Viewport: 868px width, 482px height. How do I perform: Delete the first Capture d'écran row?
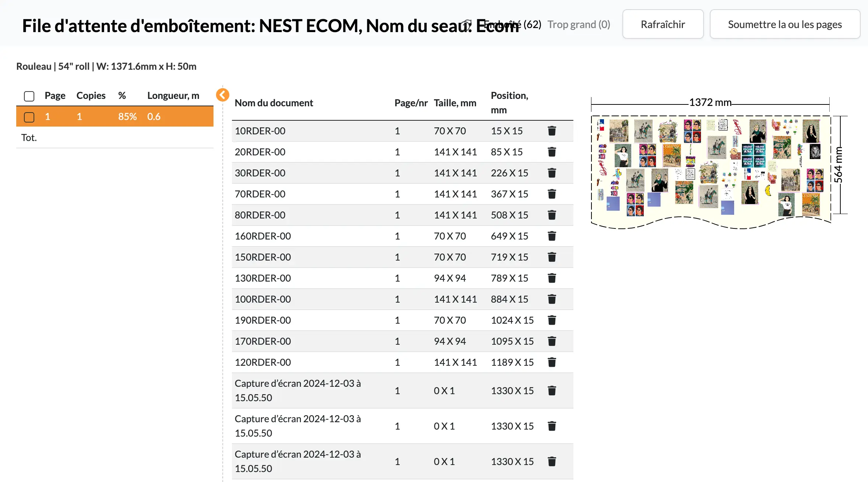tap(552, 390)
